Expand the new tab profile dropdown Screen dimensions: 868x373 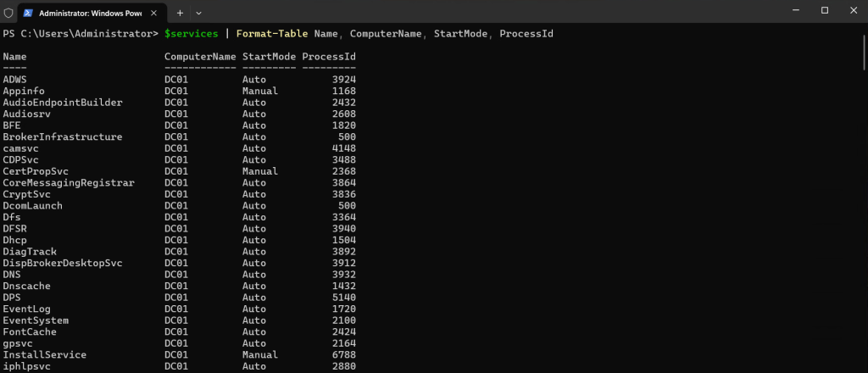[198, 12]
